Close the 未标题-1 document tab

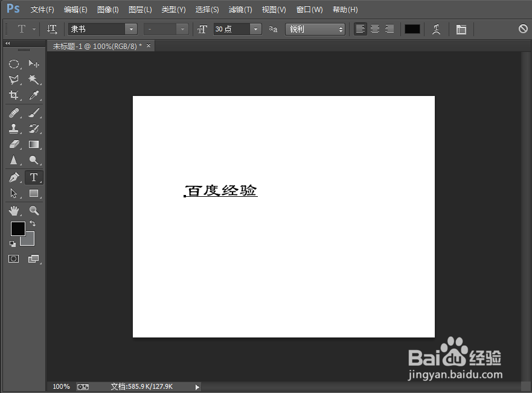click(x=149, y=45)
